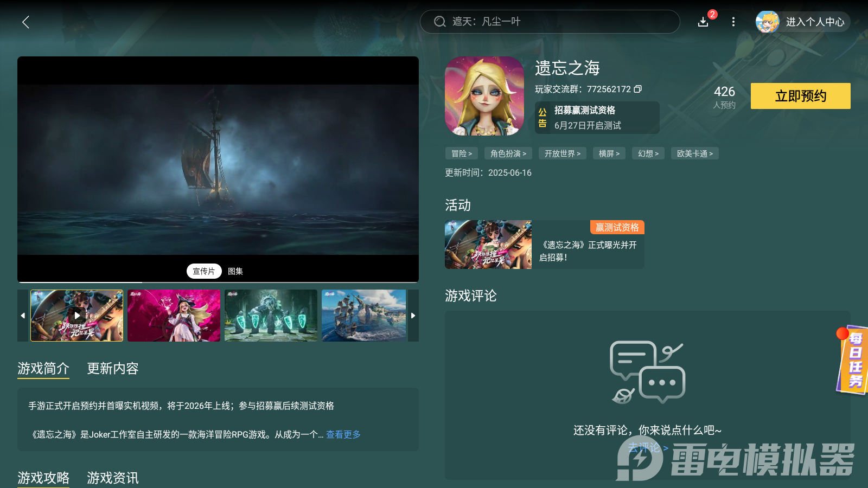Image resolution: width=868 pixels, height=488 pixels.
Task: Open the 更新内容 tab
Action: (x=112, y=369)
